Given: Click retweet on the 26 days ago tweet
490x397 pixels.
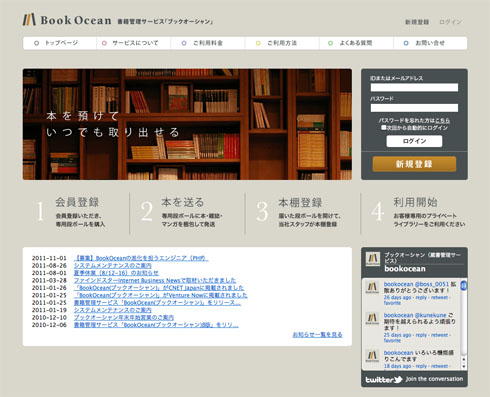Looking at the screenshot, I should tap(439, 297).
